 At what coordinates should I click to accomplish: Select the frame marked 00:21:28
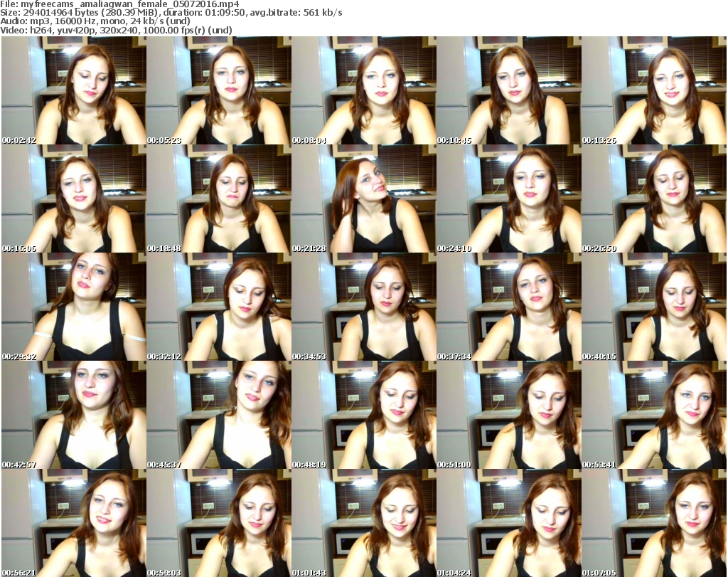(364, 198)
